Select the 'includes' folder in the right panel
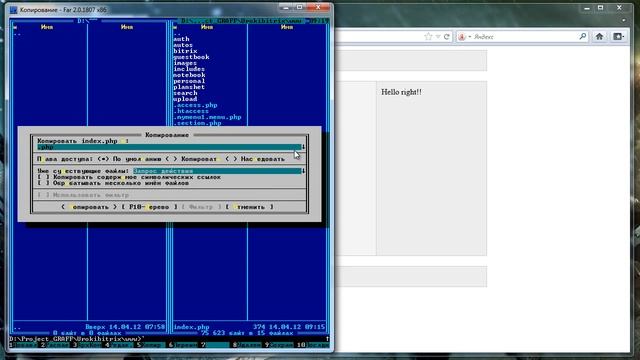Image resolution: width=640 pixels, height=360 pixels. coord(189,69)
